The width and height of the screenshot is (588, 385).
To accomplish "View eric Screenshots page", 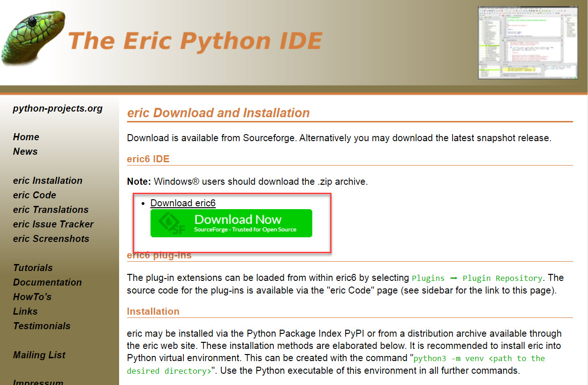I will coord(51,239).
